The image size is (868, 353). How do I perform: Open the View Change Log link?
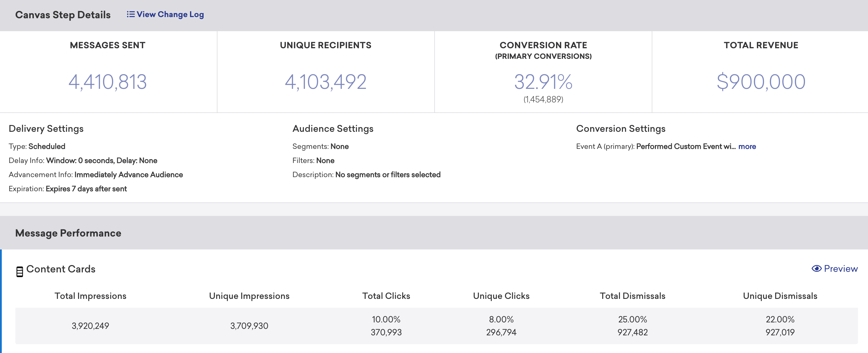170,14
